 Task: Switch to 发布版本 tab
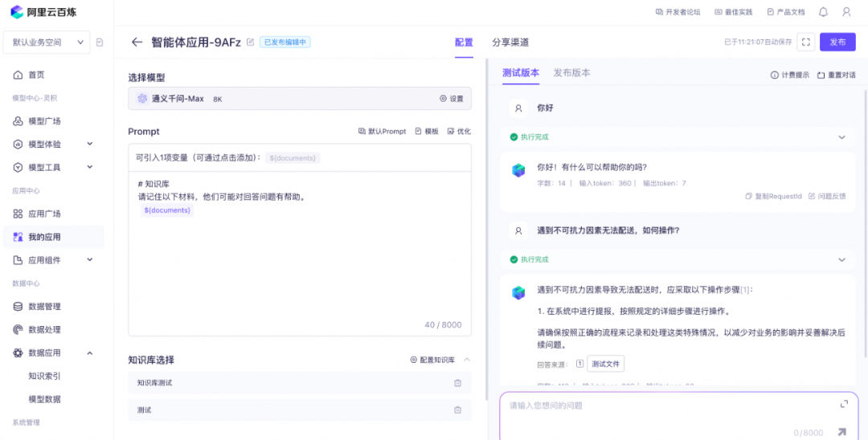572,73
